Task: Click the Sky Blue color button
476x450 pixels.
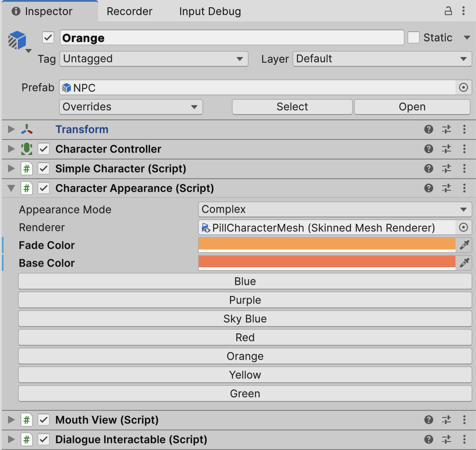Action: tap(245, 319)
